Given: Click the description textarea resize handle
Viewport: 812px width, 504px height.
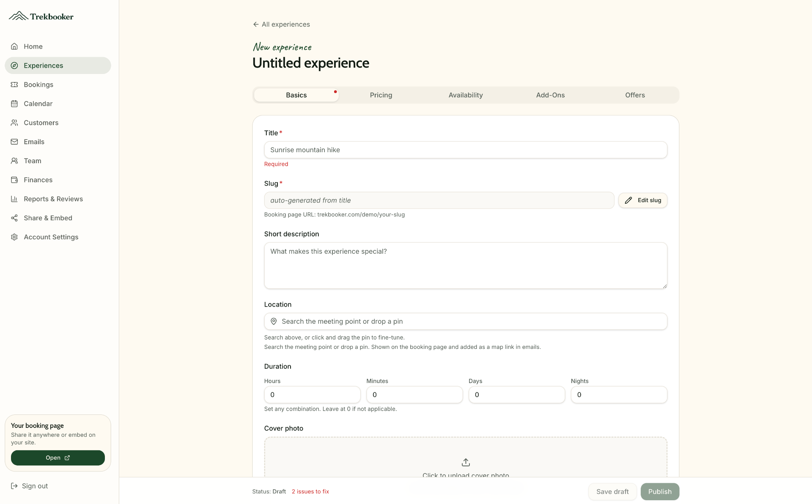Looking at the screenshot, I should click(665, 286).
